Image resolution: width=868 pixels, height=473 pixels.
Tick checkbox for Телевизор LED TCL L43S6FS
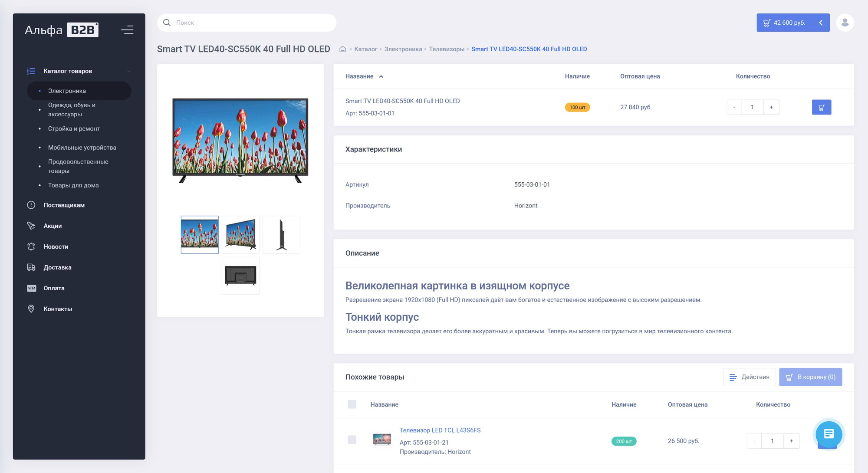click(352, 440)
